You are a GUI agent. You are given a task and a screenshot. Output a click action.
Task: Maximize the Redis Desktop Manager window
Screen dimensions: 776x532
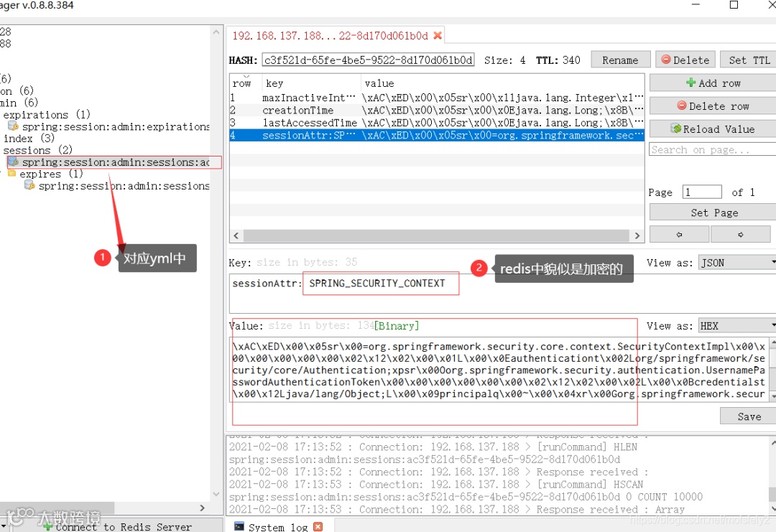[x=734, y=4]
